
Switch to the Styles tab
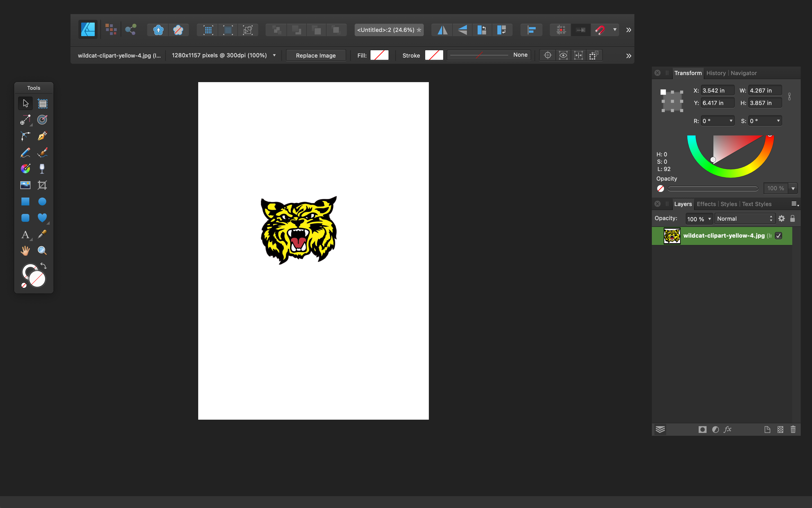(x=729, y=204)
